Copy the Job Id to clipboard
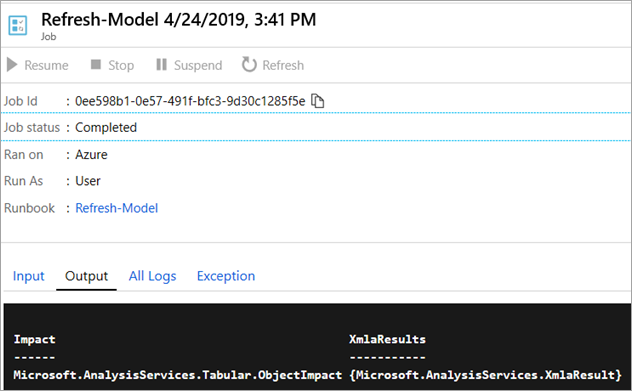The height and width of the screenshot is (391, 632). (x=318, y=101)
